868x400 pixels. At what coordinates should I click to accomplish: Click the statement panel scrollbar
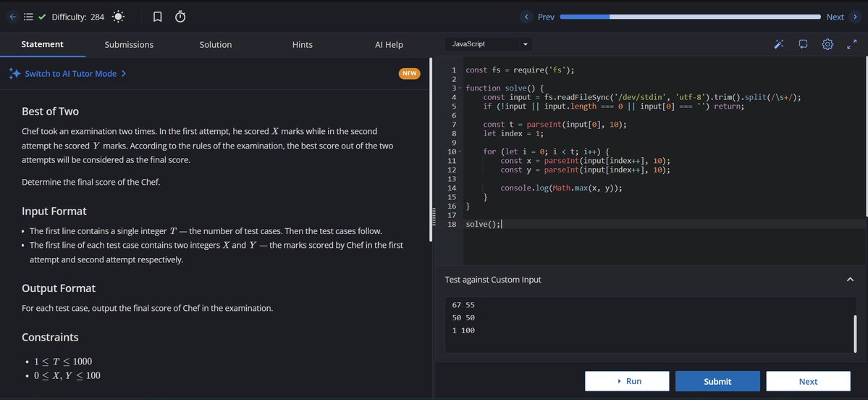coord(431,149)
